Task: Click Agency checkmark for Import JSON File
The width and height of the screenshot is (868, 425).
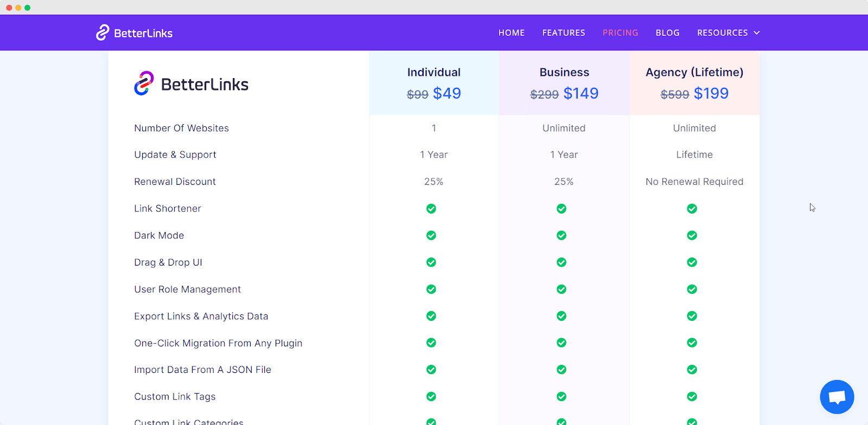Action: [x=692, y=370]
